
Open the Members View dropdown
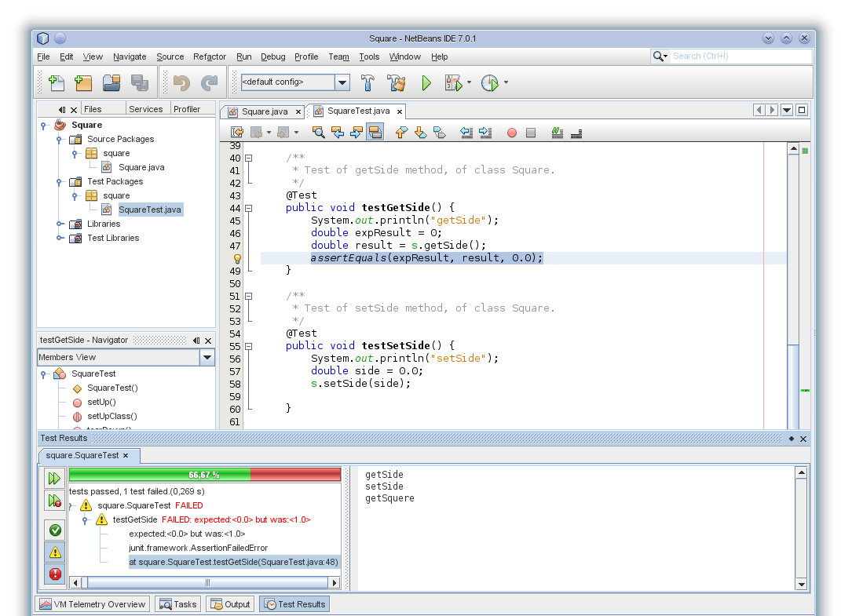207,358
